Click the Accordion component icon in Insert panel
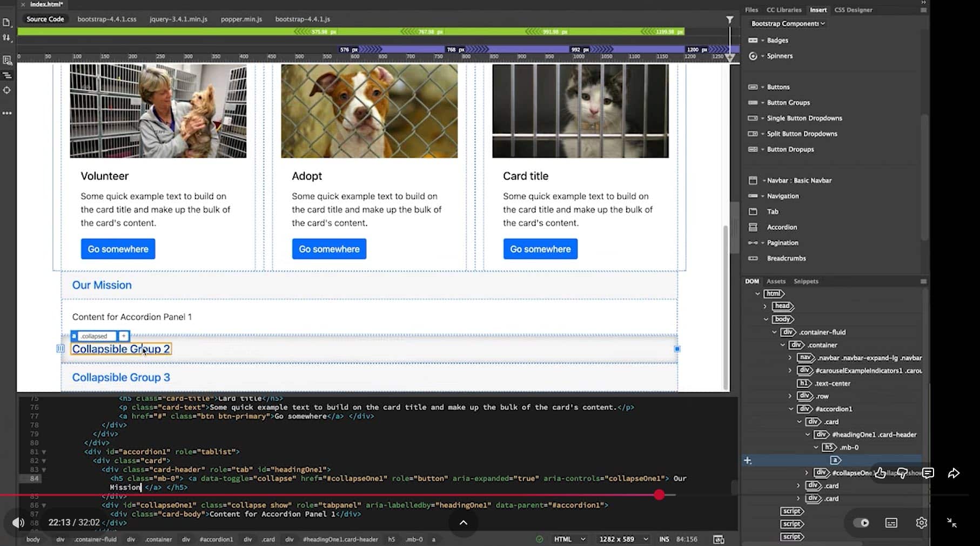980x546 pixels. pos(753,228)
